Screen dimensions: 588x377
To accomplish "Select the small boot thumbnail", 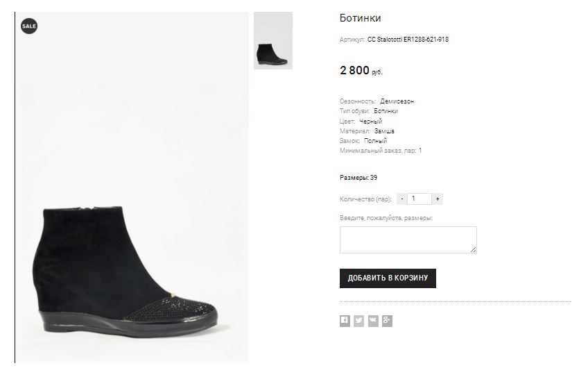I will point(273,41).
